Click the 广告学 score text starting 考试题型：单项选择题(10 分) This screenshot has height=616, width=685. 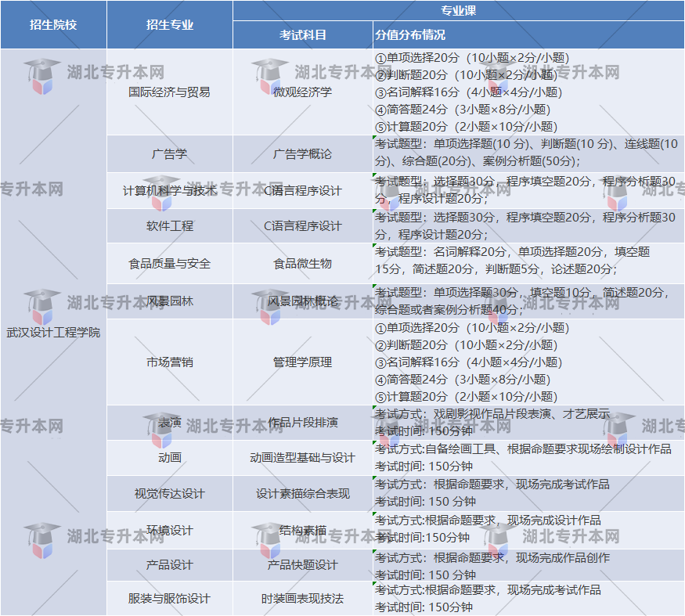526,153
